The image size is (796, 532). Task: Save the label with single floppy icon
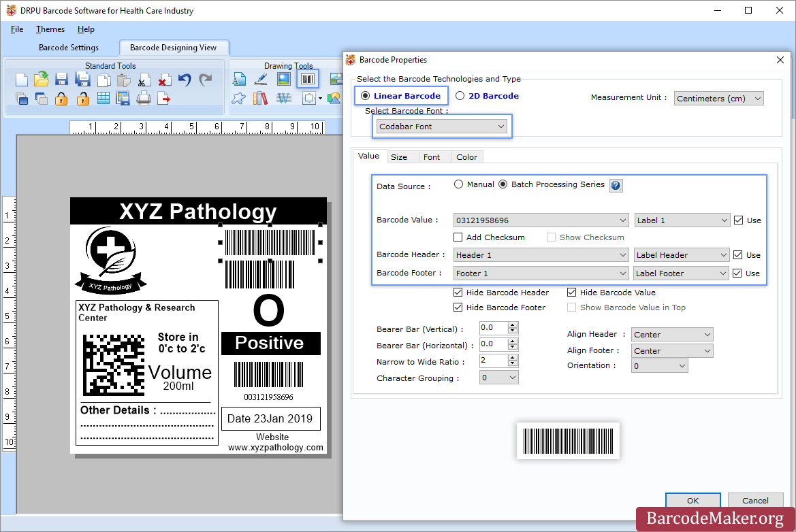(61, 80)
